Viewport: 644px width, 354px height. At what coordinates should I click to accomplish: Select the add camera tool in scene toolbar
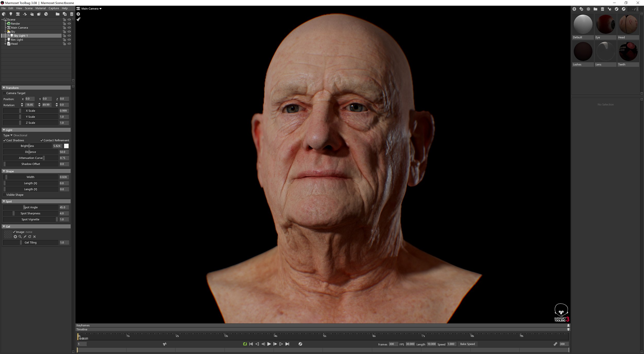(18, 14)
